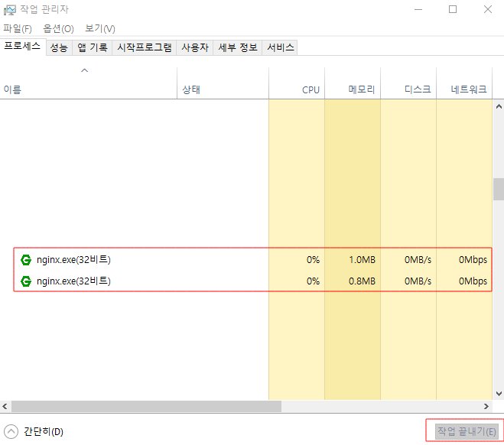Switch to the 성능 tab
Viewport: 504px width, 445px height.
(x=59, y=48)
